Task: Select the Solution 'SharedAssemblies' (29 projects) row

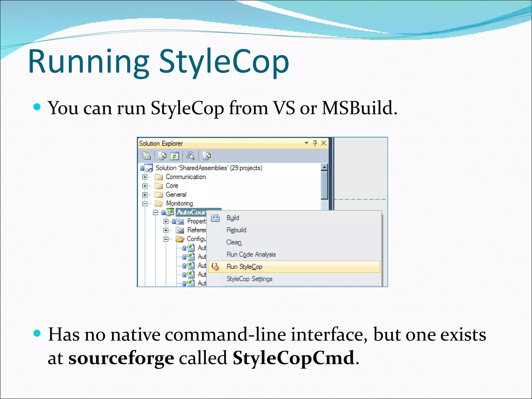Action: 209,168
